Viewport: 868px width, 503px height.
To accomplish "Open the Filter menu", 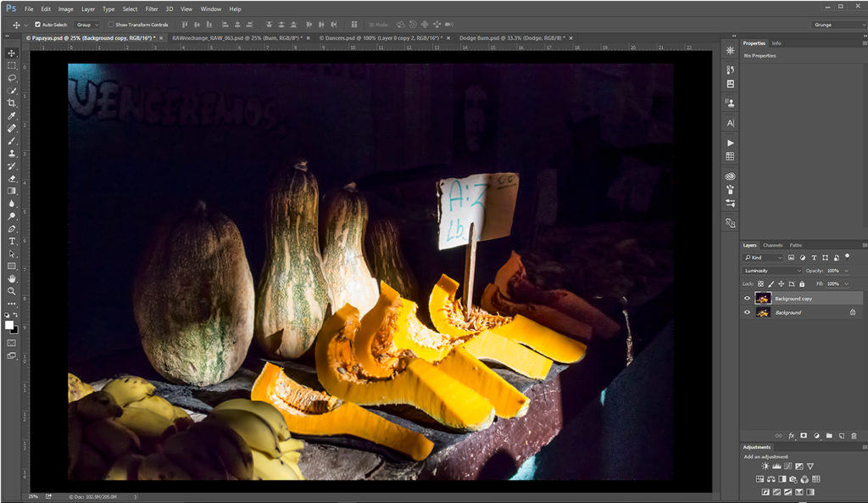I will coord(152,8).
